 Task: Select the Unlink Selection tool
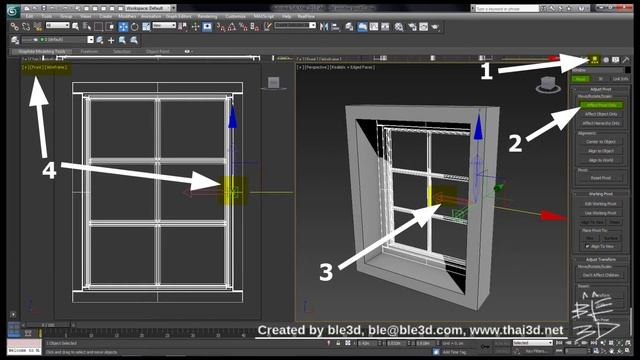26,27
